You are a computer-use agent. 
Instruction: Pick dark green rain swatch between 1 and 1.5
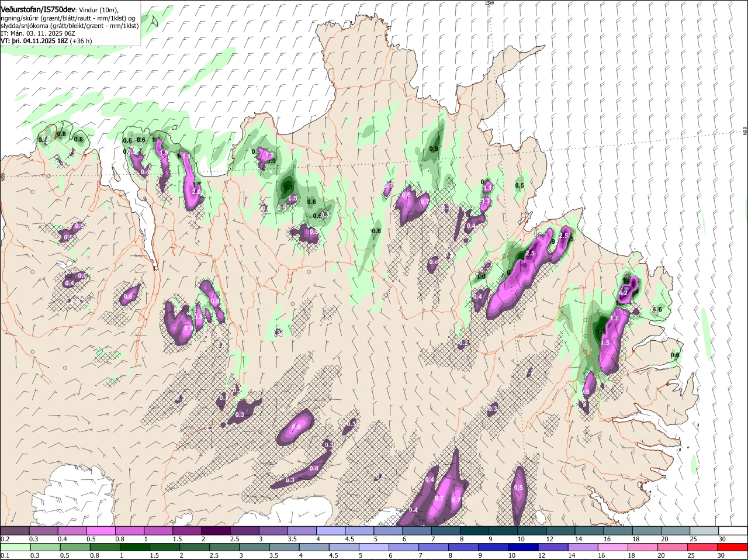point(134,548)
